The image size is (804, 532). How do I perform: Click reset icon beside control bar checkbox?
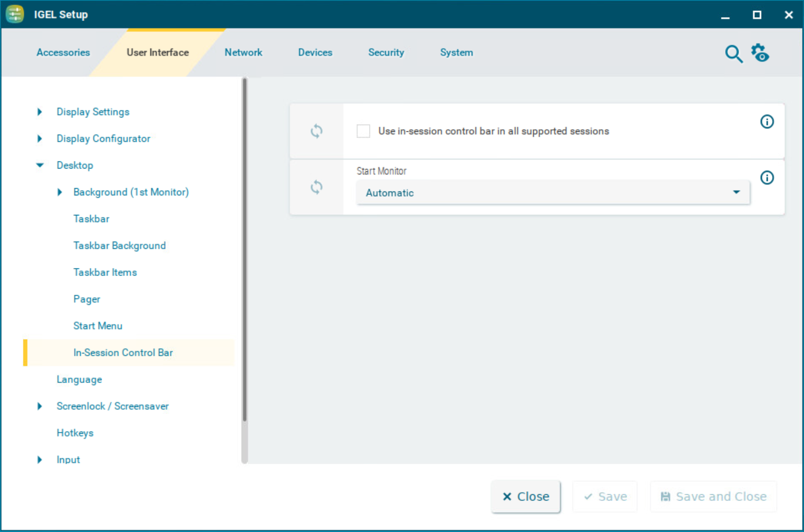pos(317,131)
